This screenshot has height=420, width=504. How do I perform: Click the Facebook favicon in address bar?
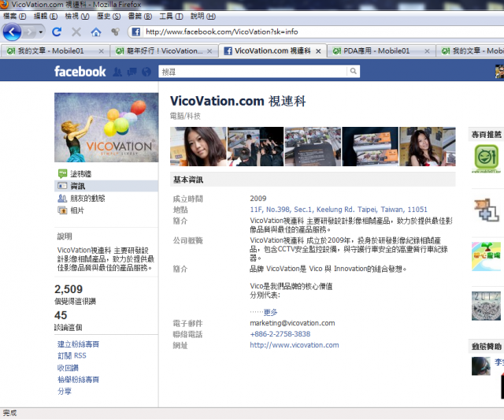pos(136,32)
